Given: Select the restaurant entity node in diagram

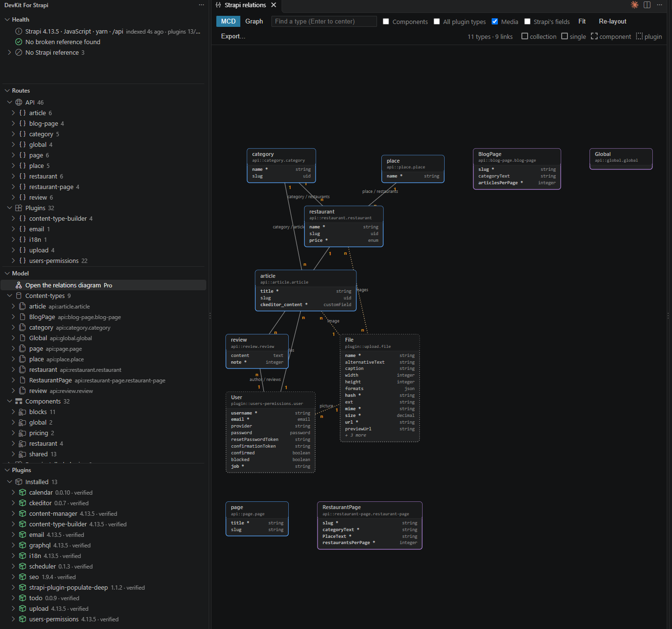Looking at the screenshot, I should (344, 226).
